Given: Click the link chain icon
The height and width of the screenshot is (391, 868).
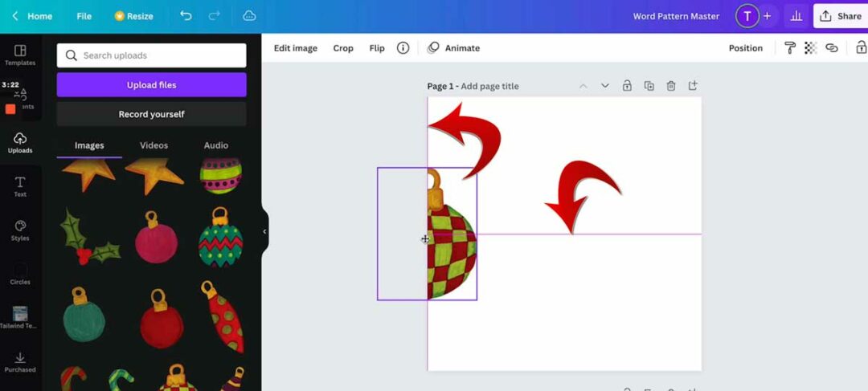Looking at the screenshot, I should point(832,48).
